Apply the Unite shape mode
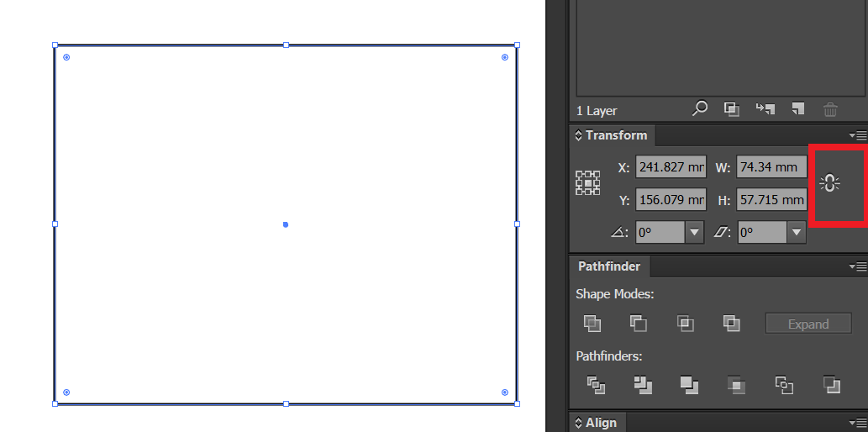Image resolution: width=868 pixels, height=432 pixels. tap(592, 324)
